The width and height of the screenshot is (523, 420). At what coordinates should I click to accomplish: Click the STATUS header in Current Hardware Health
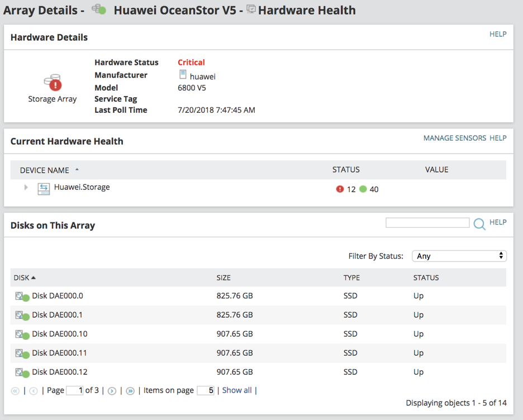[346, 170]
